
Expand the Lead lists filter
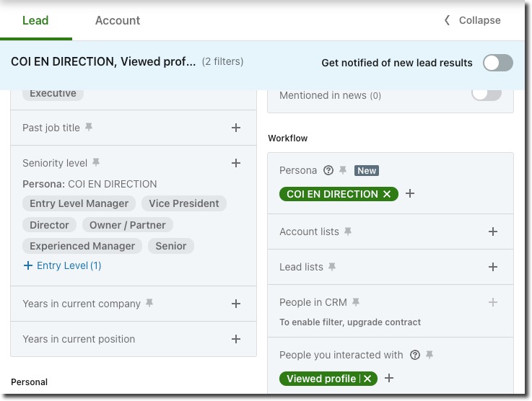click(492, 267)
